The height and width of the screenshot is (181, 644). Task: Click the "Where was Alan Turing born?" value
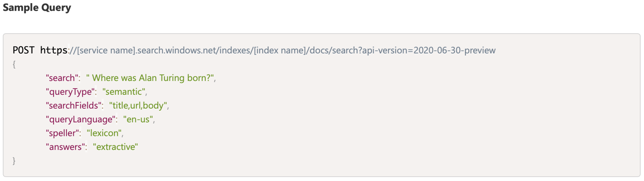click(x=150, y=78)
